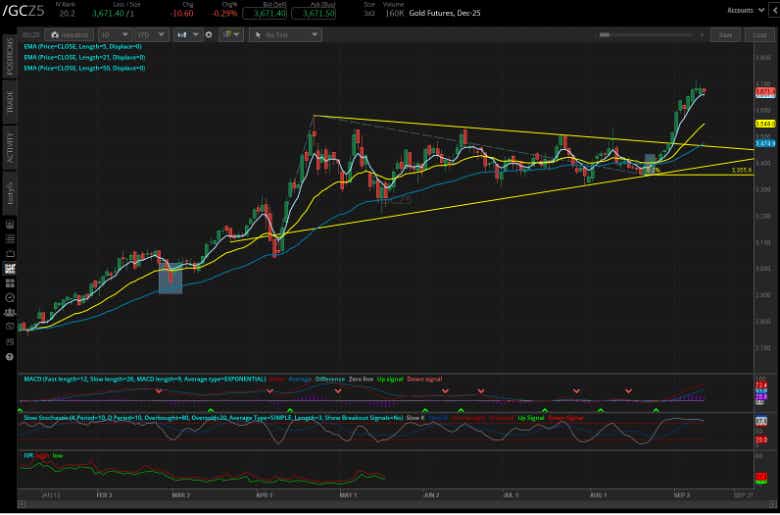Click the net change value -10.60

click(181, 13)
